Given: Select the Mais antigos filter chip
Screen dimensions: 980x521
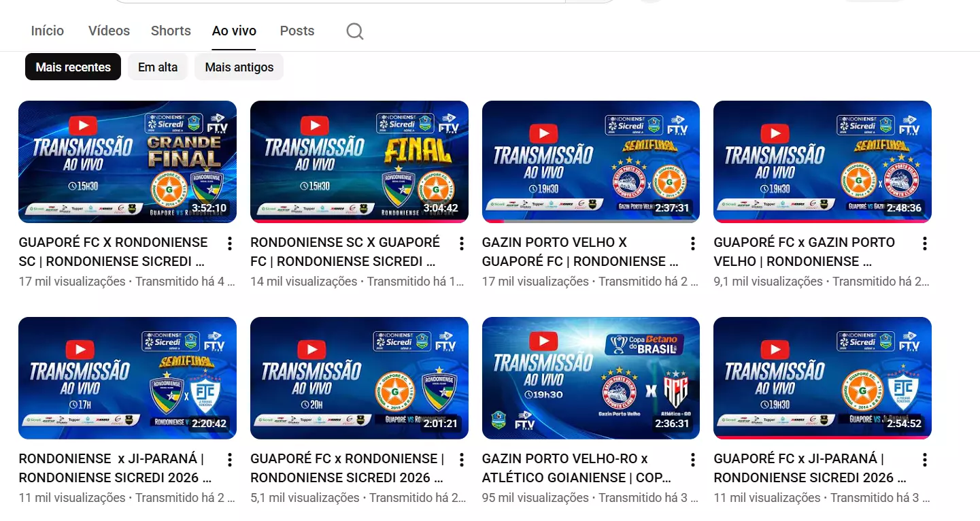Looking at the screenshot, I should [239, 67].
